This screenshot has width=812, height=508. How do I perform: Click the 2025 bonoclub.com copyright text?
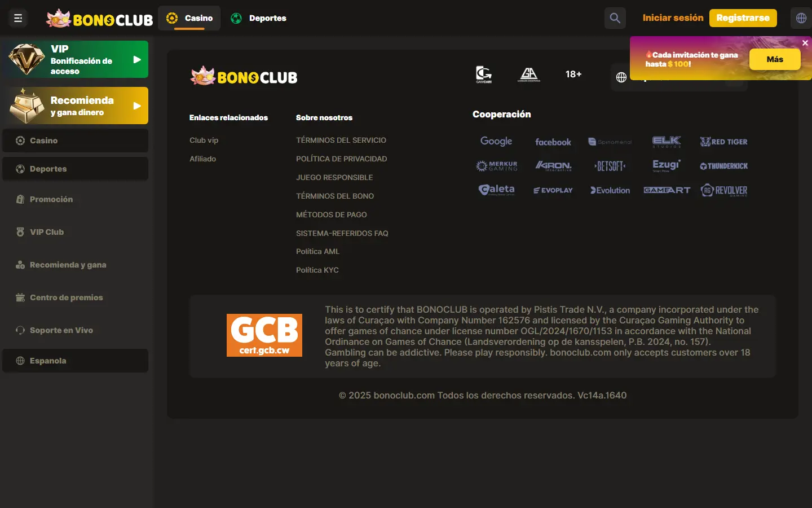click(x=483, y=395)
